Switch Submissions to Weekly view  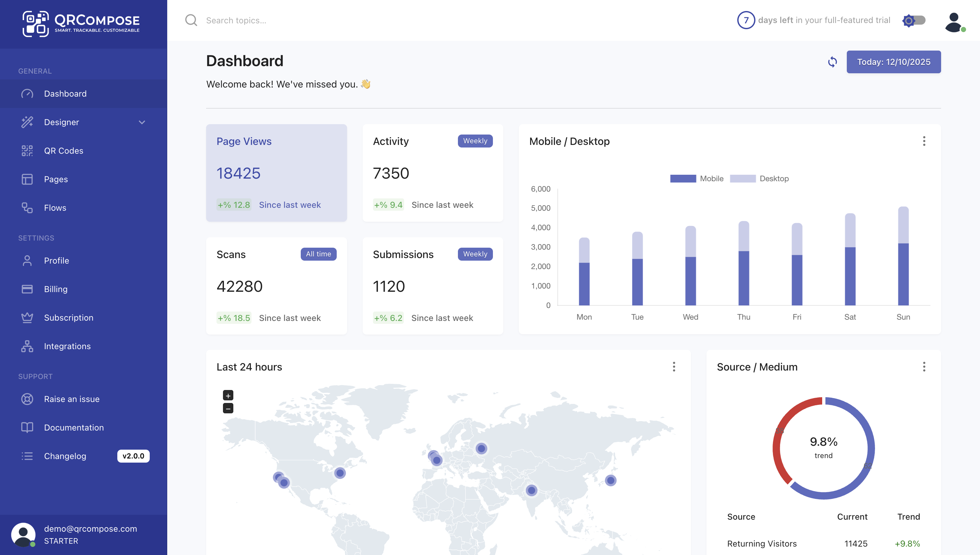(475, 254)
